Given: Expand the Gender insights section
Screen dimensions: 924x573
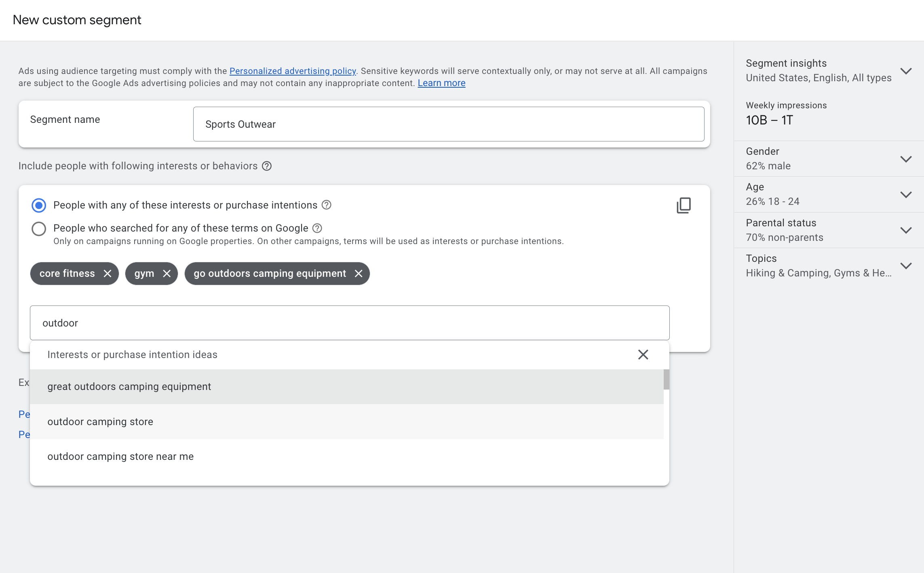Looking at the screenshot, I should point(906,159).
